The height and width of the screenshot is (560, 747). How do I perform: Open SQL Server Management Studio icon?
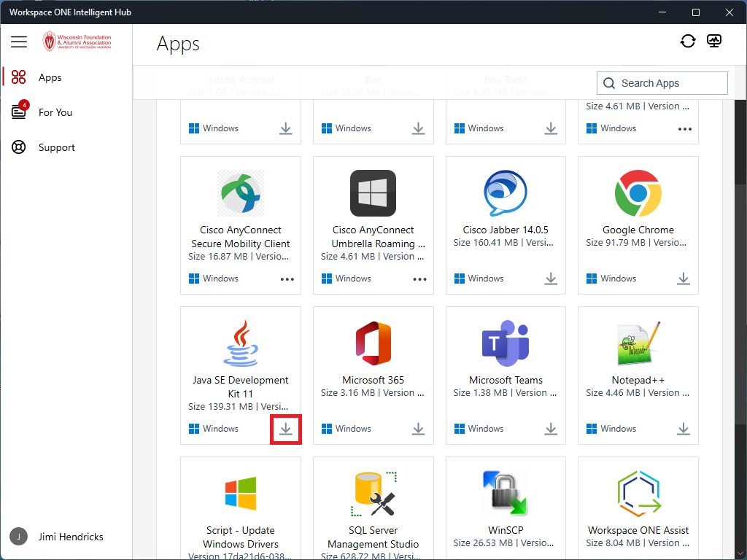(373, 494)
